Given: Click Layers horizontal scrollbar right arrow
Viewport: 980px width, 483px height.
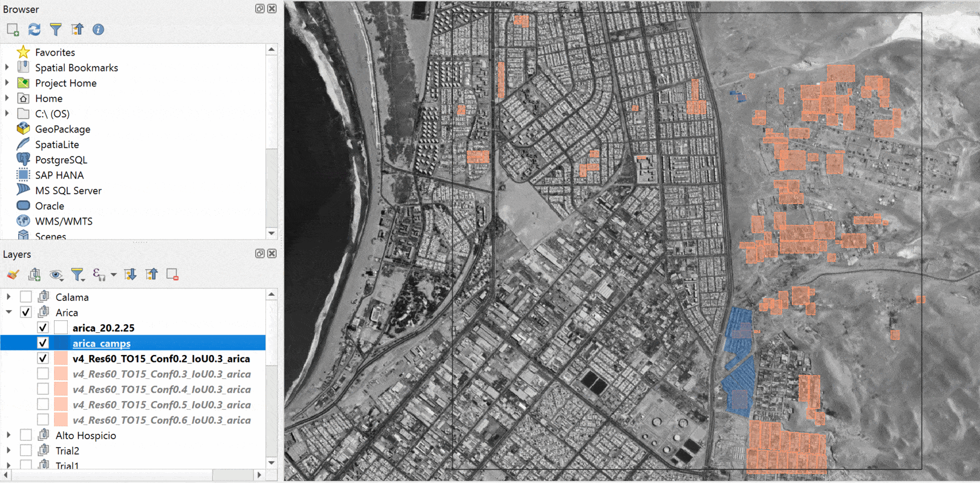Looking at the screenshot, I should pos(260,474).
